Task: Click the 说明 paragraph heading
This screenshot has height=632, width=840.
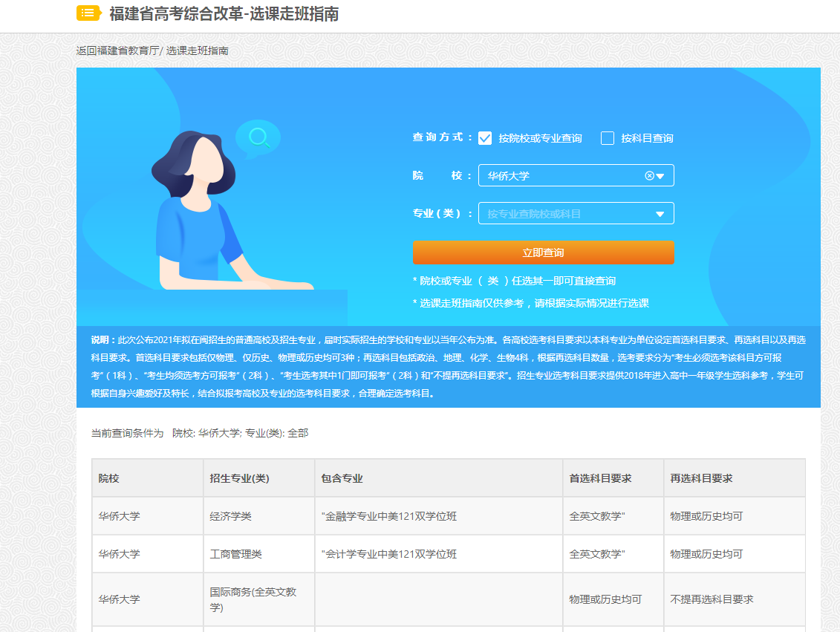Action: click(102, 339)
